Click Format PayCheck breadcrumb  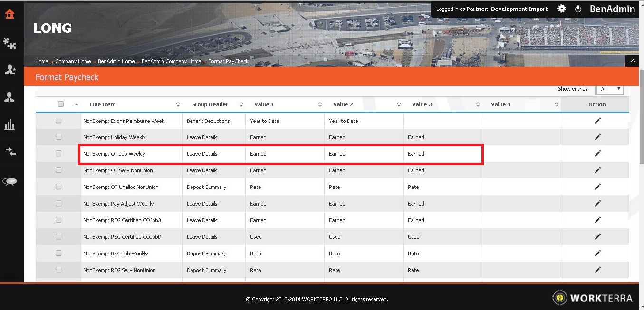(x=228, y=61)
